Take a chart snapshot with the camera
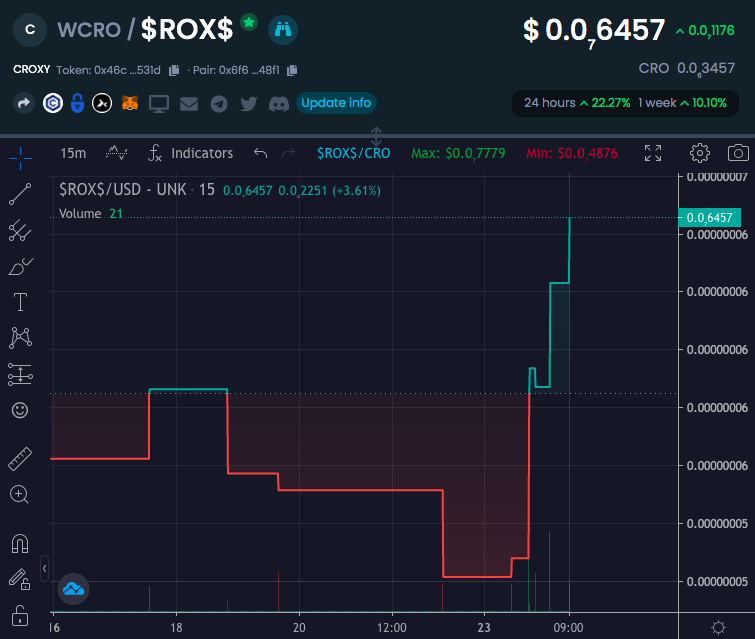The width and height of the screenshot is (755, 639). click(738, 153)
